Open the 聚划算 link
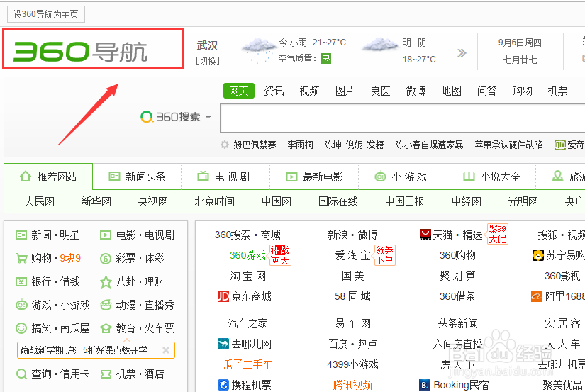Screen dimensions: 585x392 457,276
